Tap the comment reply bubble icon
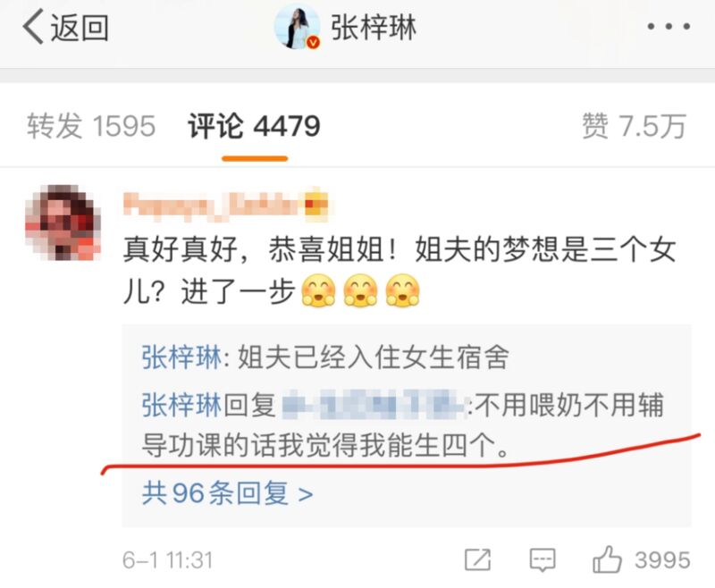The height and width of the screenshot is (588, 715). [x=543, y=559]
